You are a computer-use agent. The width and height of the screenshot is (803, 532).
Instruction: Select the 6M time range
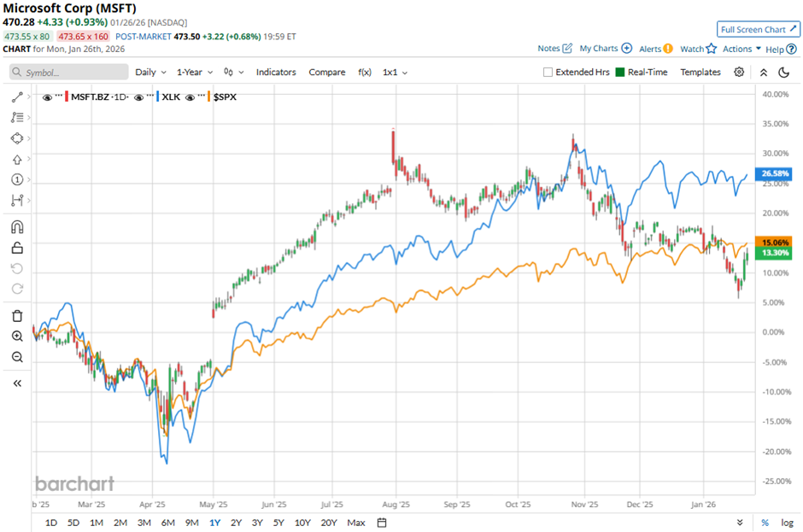click(x=167, y=523)
